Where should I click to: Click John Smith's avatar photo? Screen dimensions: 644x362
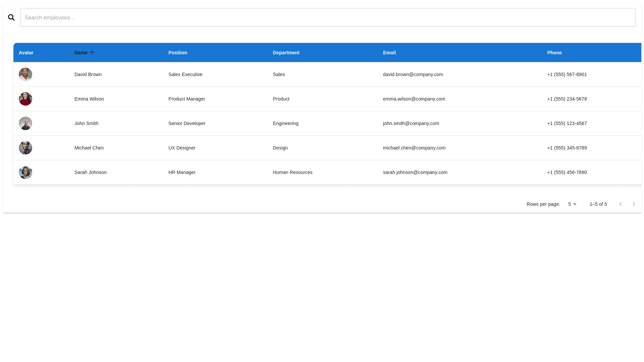click(25, 123)
